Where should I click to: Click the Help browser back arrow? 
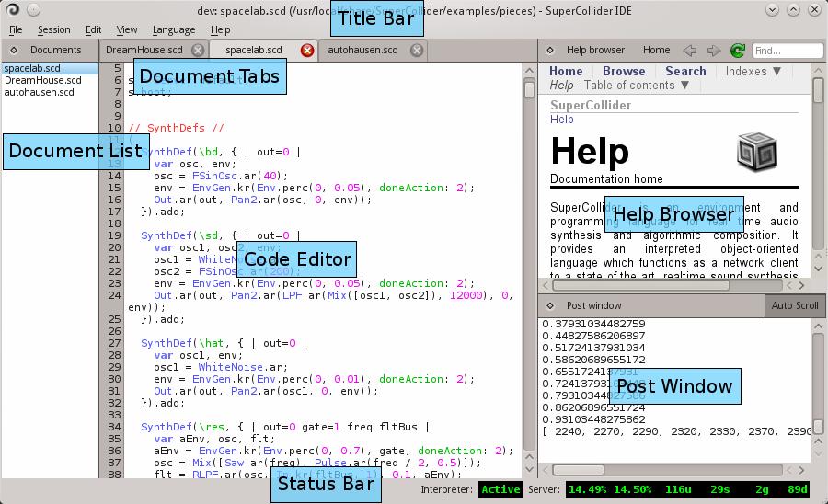[x=689, y=51]
